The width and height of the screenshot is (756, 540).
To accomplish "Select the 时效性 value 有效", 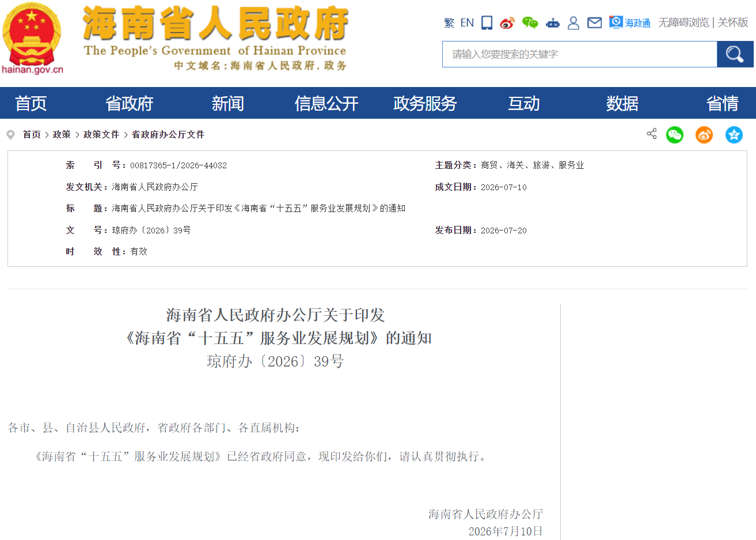I will (139, 251).
